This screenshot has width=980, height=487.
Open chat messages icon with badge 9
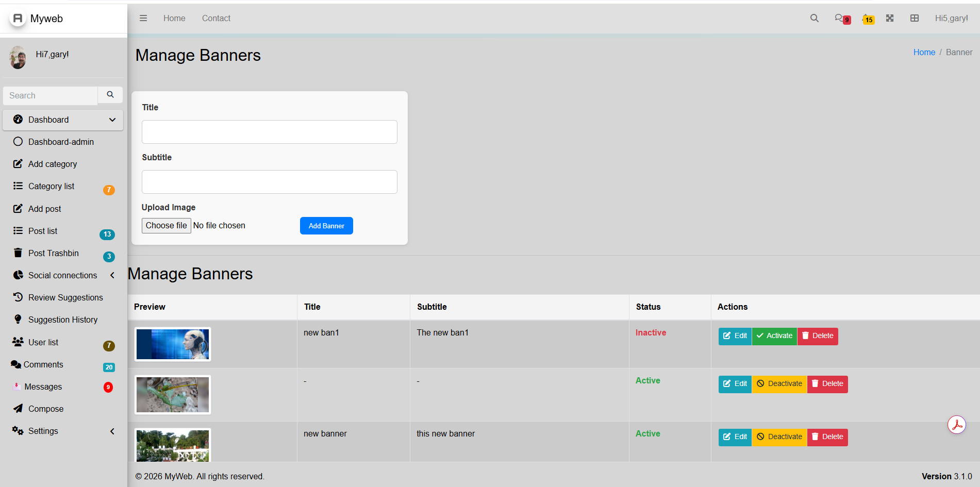point(842,19)
